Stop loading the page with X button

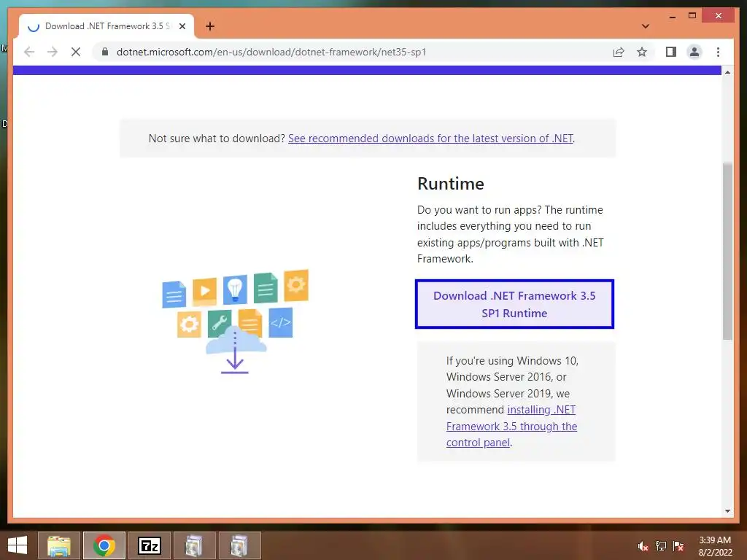(x=76, y=52)
